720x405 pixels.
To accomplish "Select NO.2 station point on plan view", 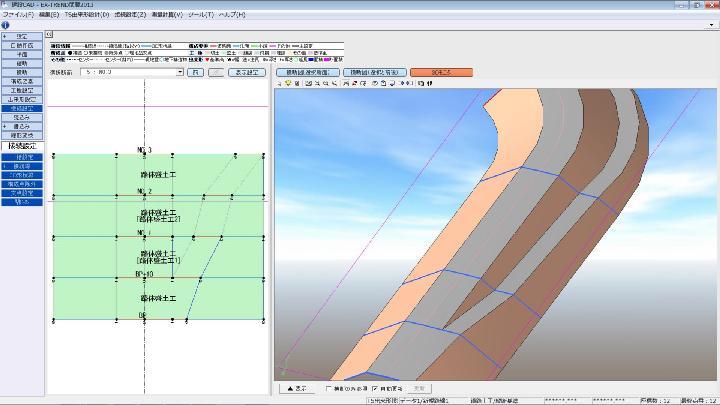I will [x=145, y=197].
